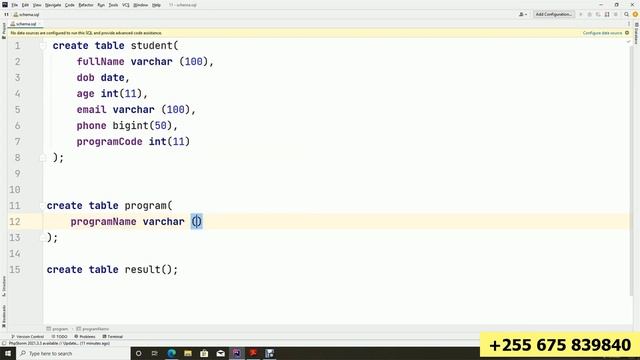Open the Database tool window sidebar
This screenshot has height=360, width=640.
pyautogui.click(x=636, y=33)
